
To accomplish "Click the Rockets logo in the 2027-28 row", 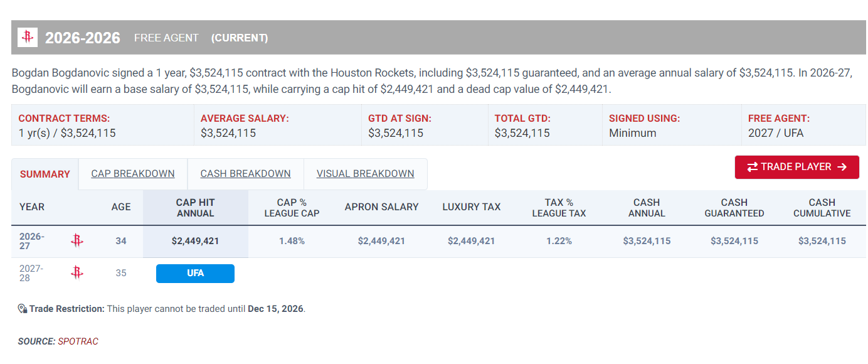I will tap(77, 273).
